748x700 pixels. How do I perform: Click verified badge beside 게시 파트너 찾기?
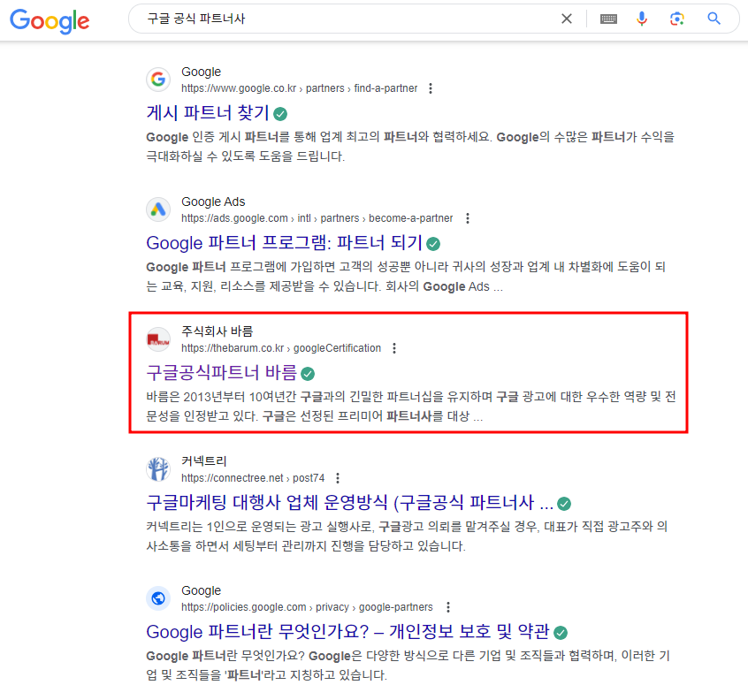[280, 114]
